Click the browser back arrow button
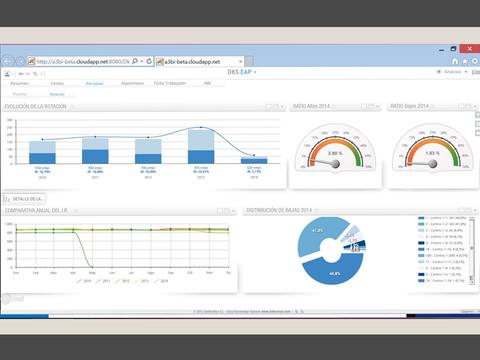Viewport: 480px width, 360px height. (8, 61)
